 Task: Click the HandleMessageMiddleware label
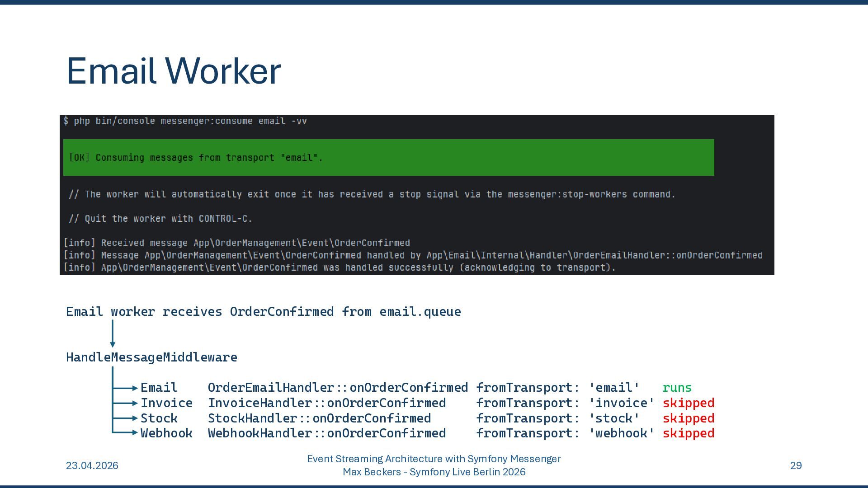pos(151,357)
